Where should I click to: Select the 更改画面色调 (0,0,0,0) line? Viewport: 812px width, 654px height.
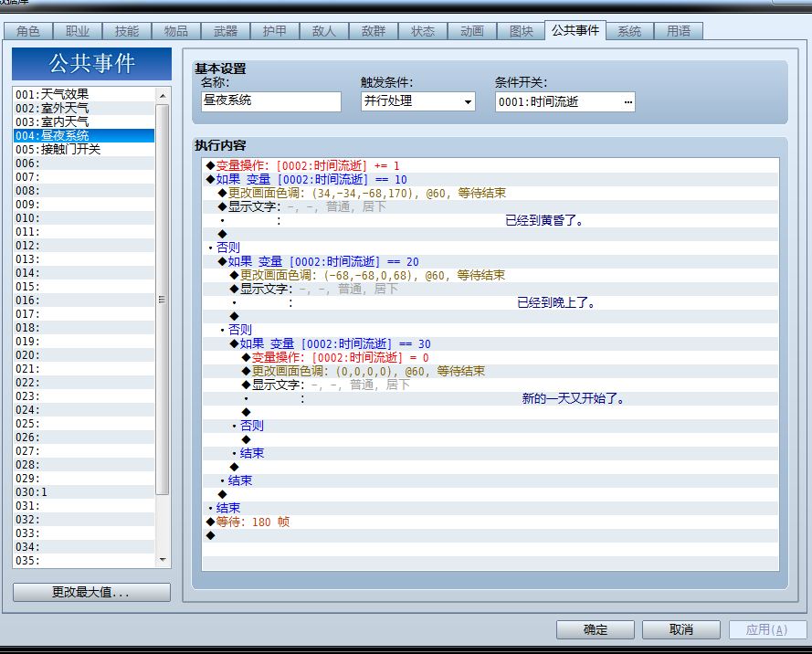[x=490, y=371]
